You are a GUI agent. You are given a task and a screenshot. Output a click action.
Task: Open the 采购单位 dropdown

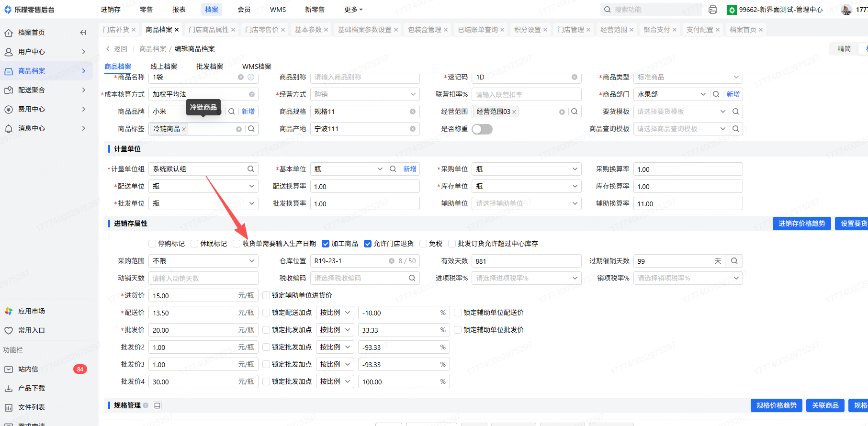527,169
